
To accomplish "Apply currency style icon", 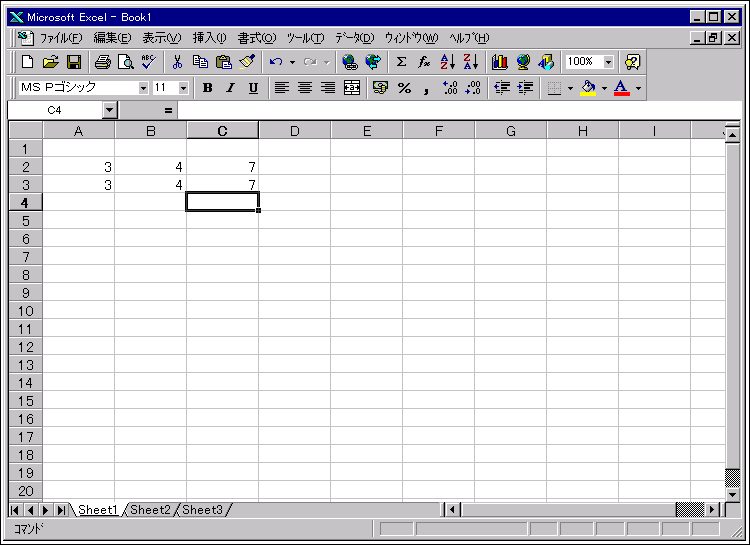I will [380, 88].
